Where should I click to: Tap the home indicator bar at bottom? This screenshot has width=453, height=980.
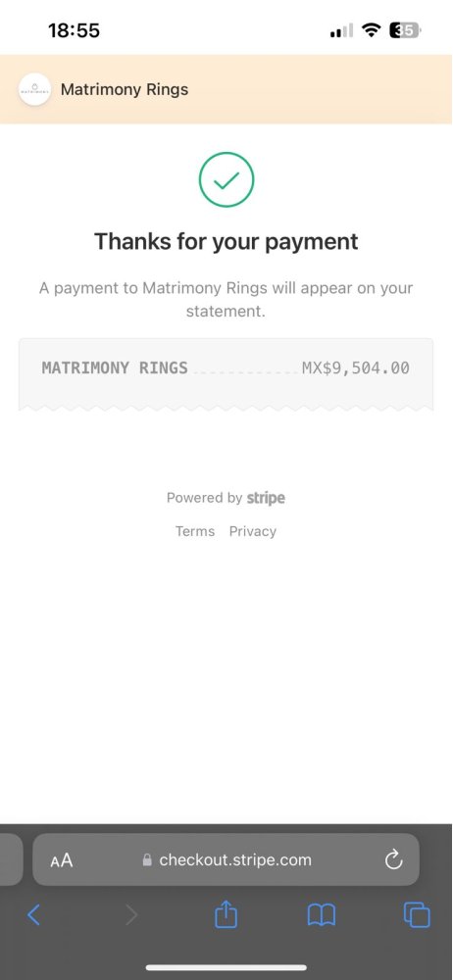[x=226, y=967]
